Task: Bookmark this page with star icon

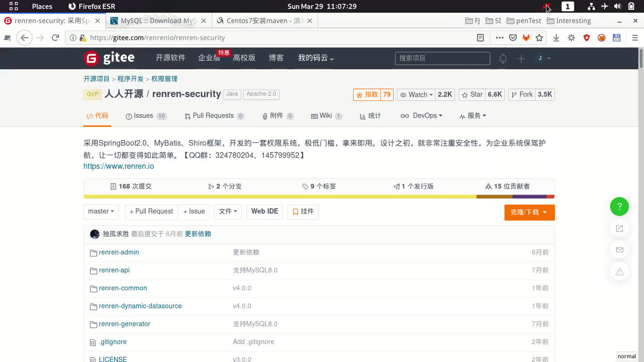Action: [539, 38]
